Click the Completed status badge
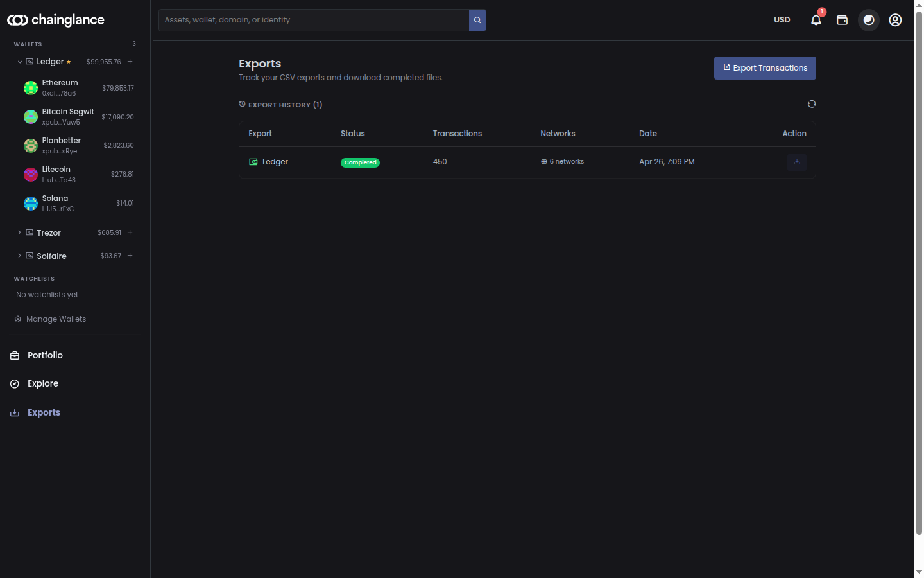 [360, 162]
